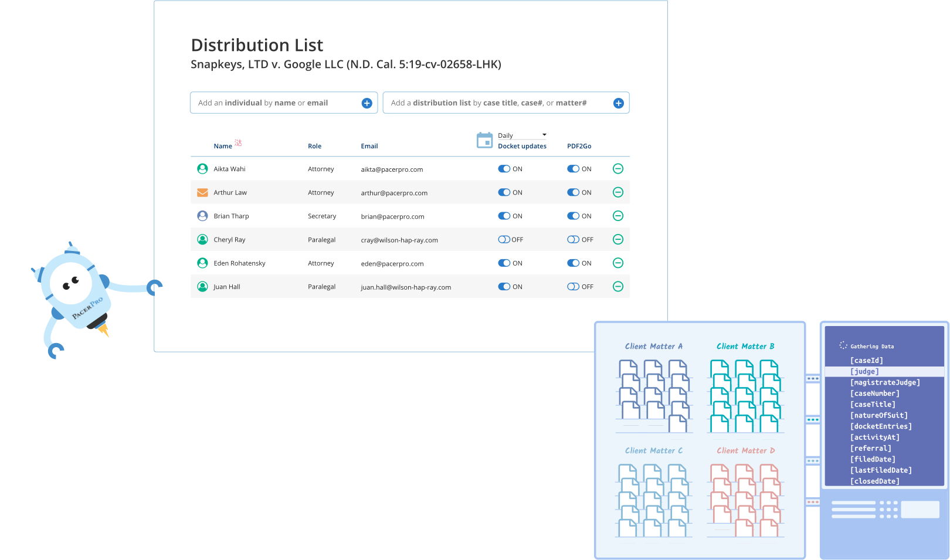Toggle PDF2Go for Eden Rohatensky

[574, 263]
